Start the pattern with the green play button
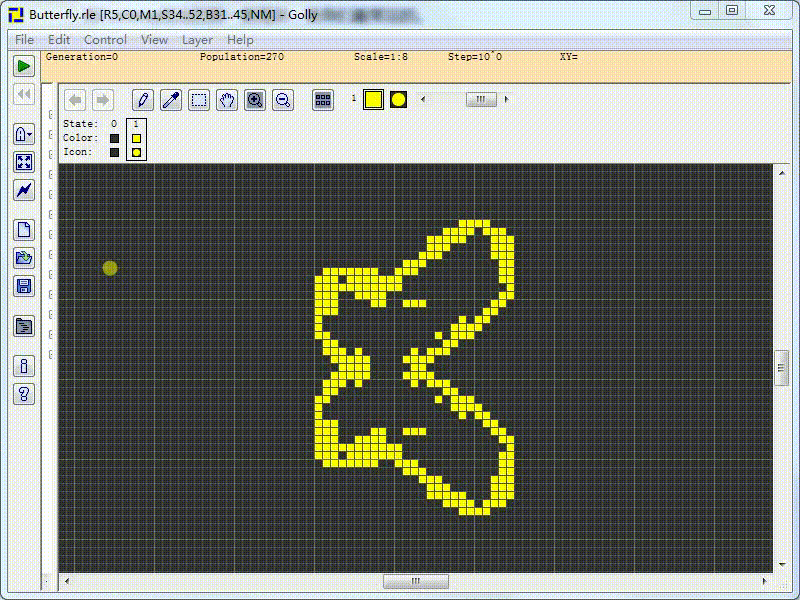800x600 pixels. [x=25, y=66]
